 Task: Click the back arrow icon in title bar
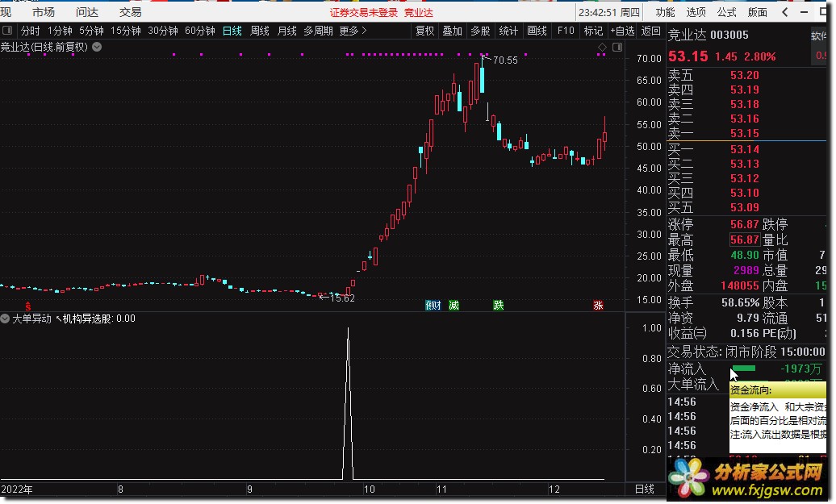(785, 12)
